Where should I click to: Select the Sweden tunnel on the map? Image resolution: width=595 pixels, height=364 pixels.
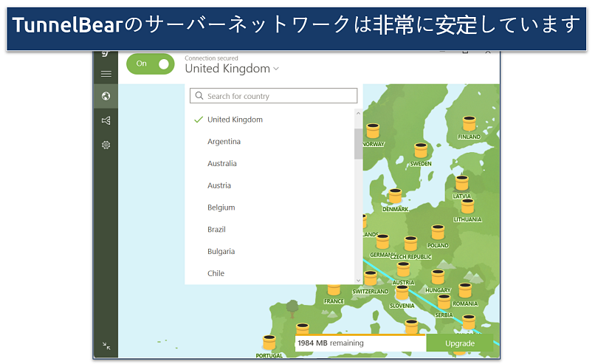[x=421, y=151]
